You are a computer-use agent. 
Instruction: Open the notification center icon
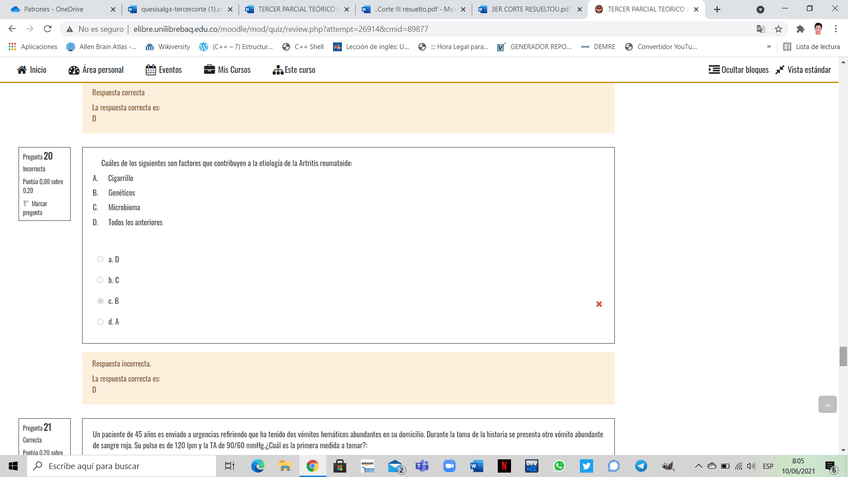[831, 466]
